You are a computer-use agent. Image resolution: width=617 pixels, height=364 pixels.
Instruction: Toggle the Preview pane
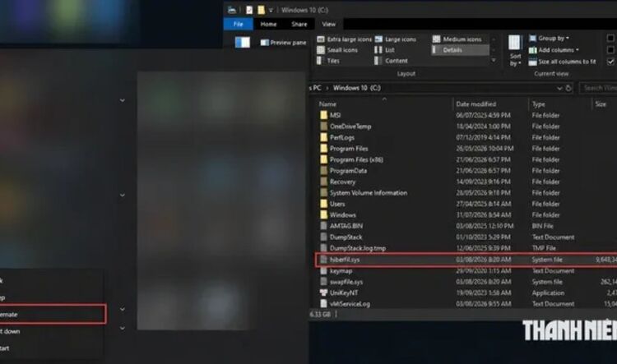coord(283,43)
